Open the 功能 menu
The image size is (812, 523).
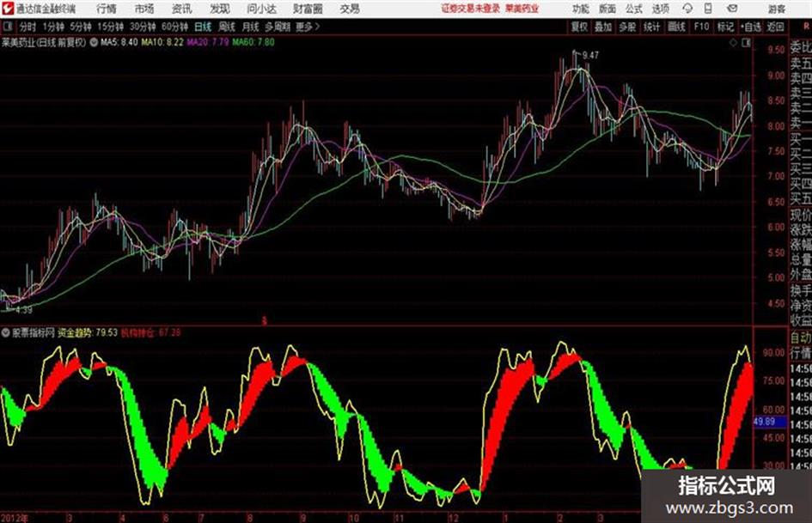[x=581, y=9]
